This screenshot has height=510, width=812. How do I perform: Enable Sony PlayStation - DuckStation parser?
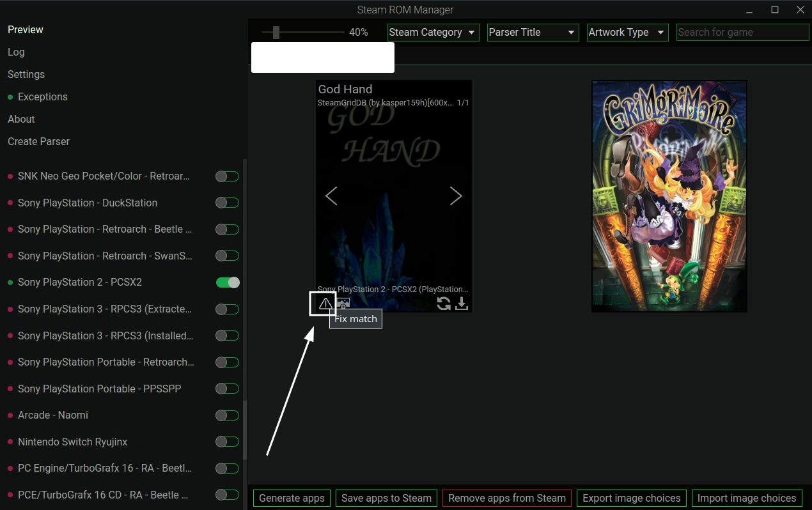[227, 203]
